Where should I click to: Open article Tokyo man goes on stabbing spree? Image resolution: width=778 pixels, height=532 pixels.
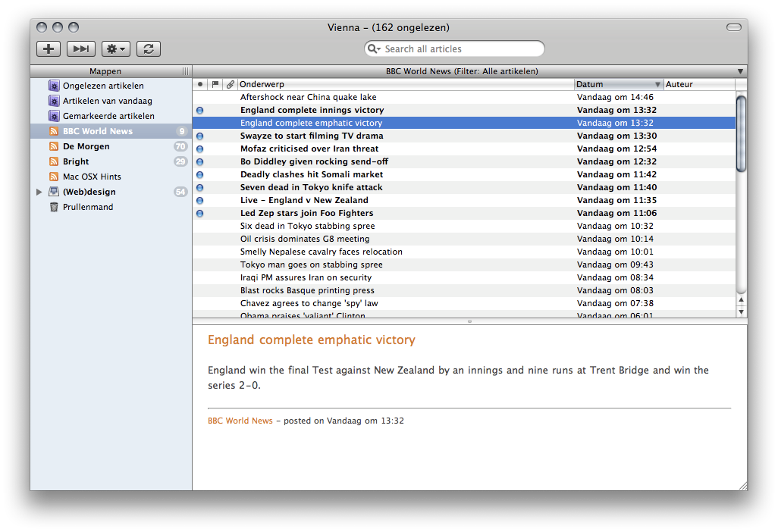[x=464, y=264]
